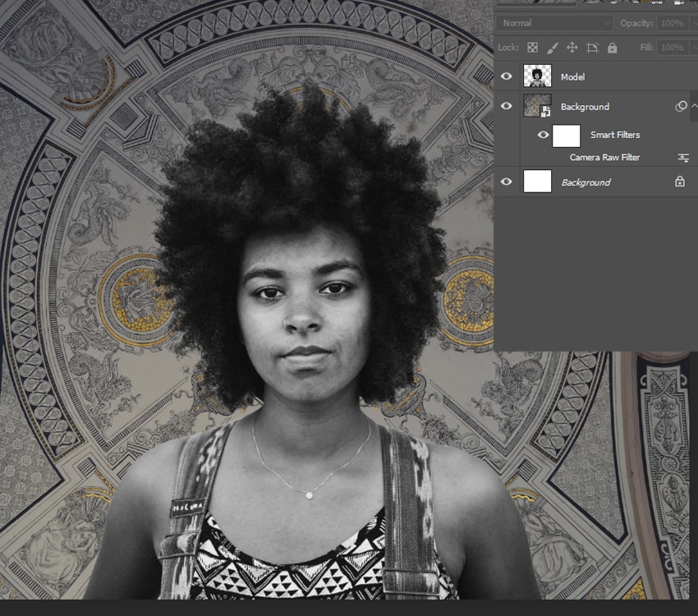Select the italic Background layer name
The width and height of the screenshot is (698, 616).
coord(585,182)
